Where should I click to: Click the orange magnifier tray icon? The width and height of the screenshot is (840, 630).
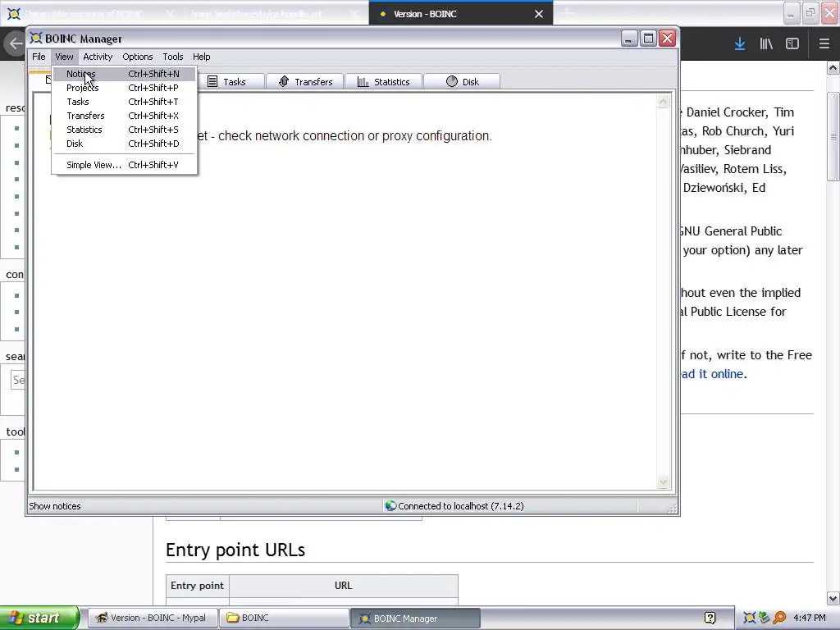[x=779, y=618]
